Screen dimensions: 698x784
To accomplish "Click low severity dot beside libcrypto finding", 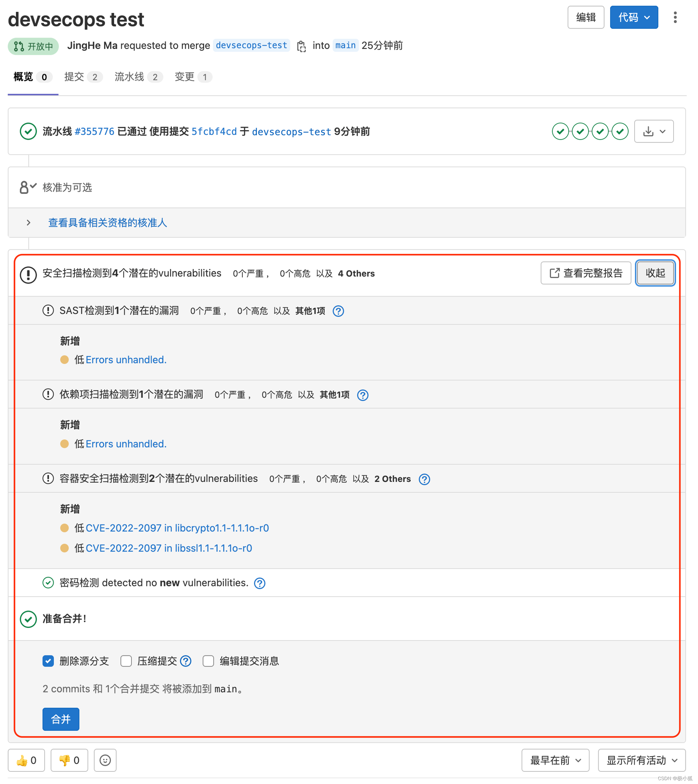I will point(65,528).
